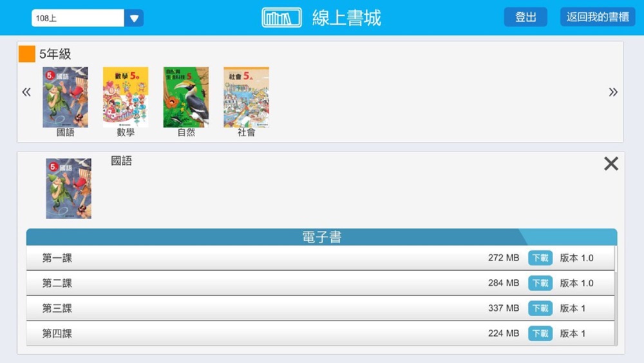Viewport: 644px width, 363px height.
Task: Click 版本 1.0 in 第一課 row
Action: (576, 258)
